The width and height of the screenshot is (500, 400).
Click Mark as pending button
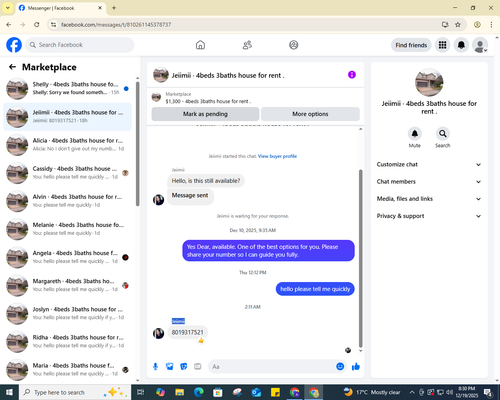coord(205,114)
